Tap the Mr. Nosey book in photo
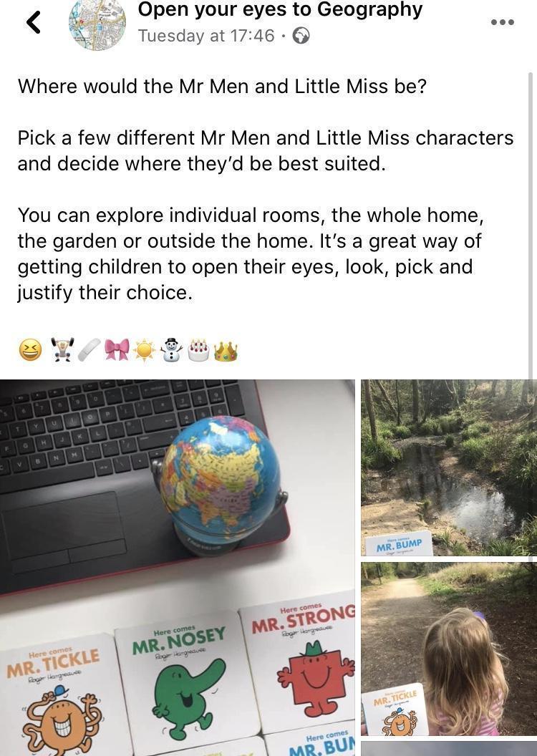Screen dimensions: 537x756 click(187, 684)
